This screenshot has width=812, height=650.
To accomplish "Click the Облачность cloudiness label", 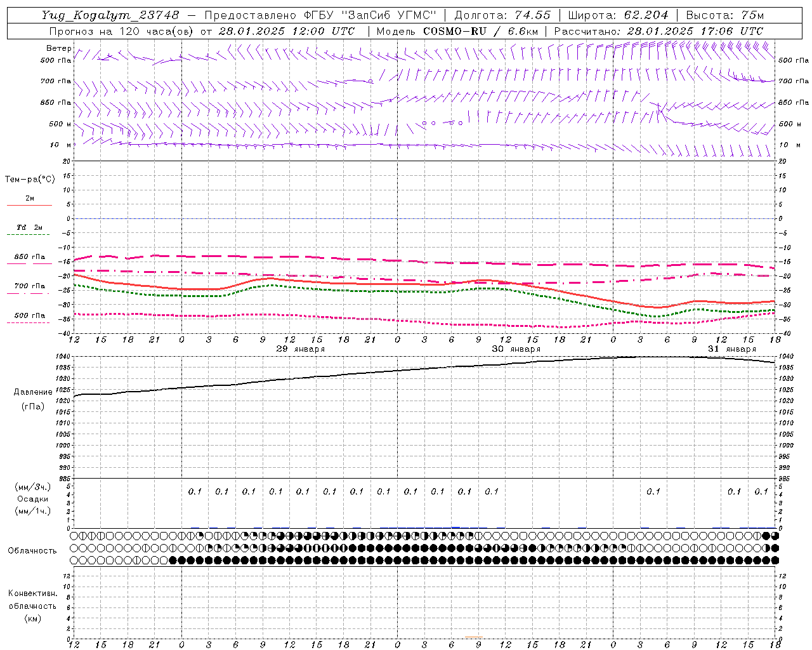I will 32,550.
